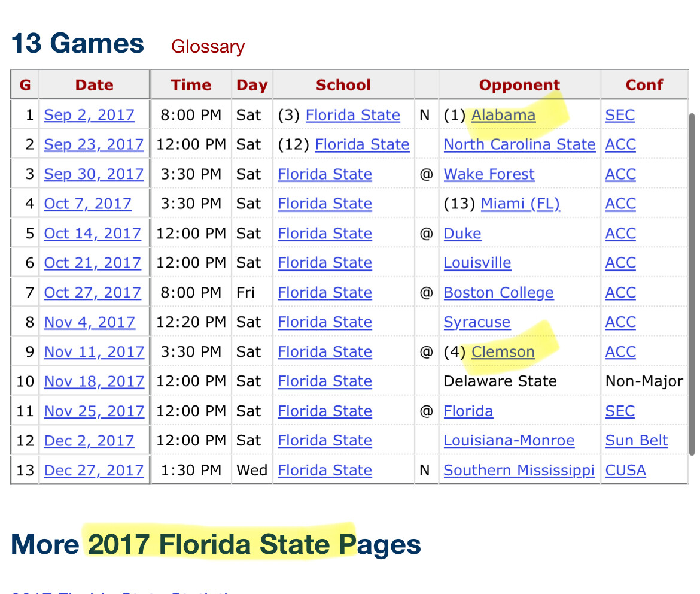This screenshot has height=594, width=700.
Task: Click the Conf column header
Action: tap(644, 85)
